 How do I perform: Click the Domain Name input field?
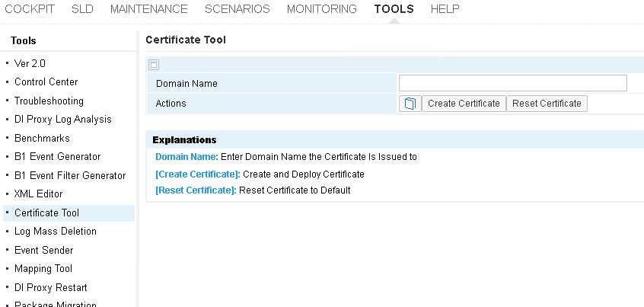coord(512,83)
